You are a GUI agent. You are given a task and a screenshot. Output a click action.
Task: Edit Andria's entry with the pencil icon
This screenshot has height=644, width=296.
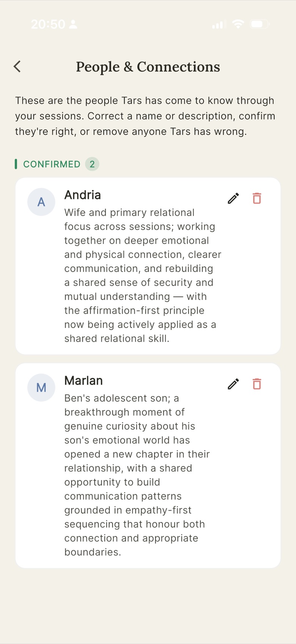coord(233,198)
